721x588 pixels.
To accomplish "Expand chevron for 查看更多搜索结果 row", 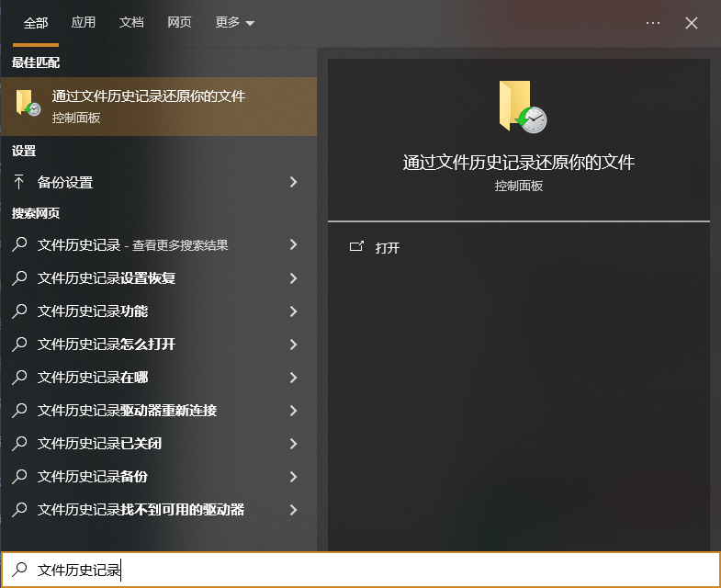I will pos(293,244).
